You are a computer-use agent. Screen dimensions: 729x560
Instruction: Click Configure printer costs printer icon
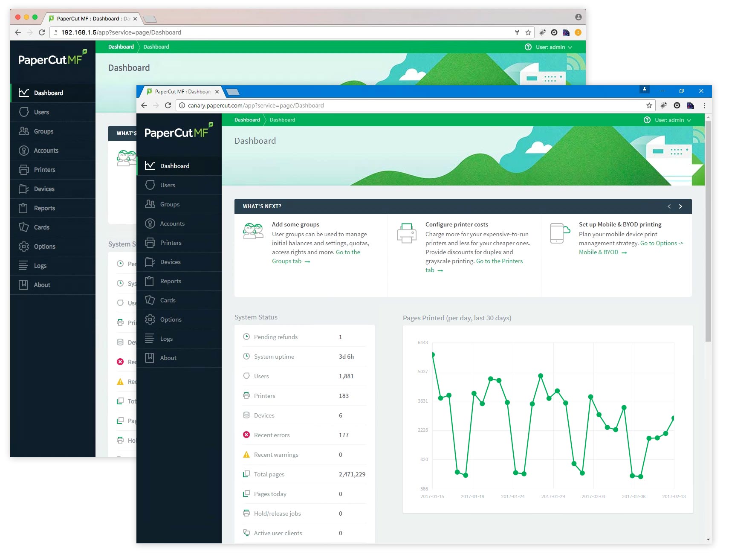[406, 233]
